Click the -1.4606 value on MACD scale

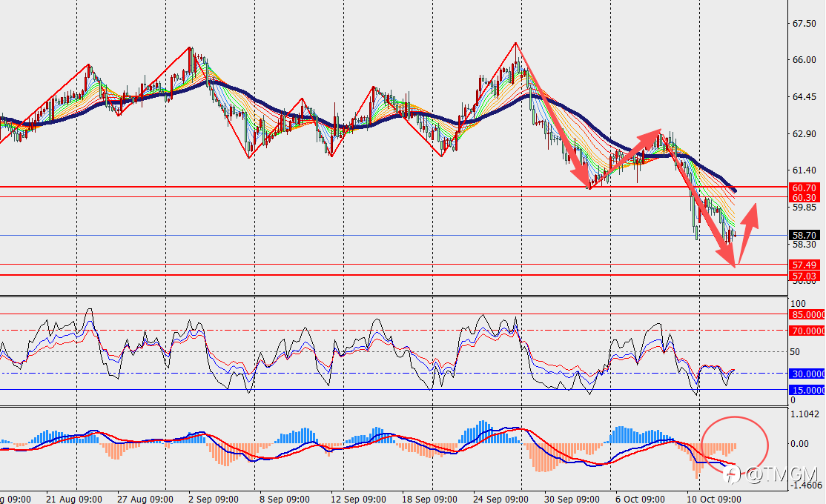[x=806, y=485]
